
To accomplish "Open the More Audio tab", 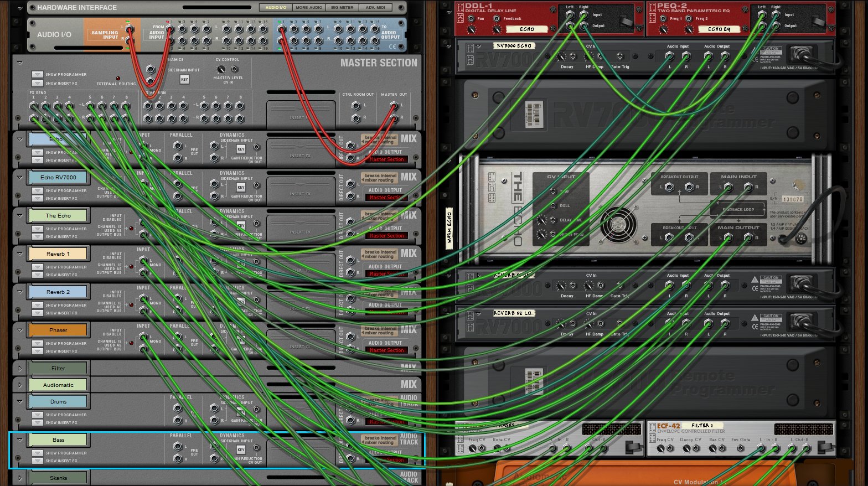I will tap(309, 8).
